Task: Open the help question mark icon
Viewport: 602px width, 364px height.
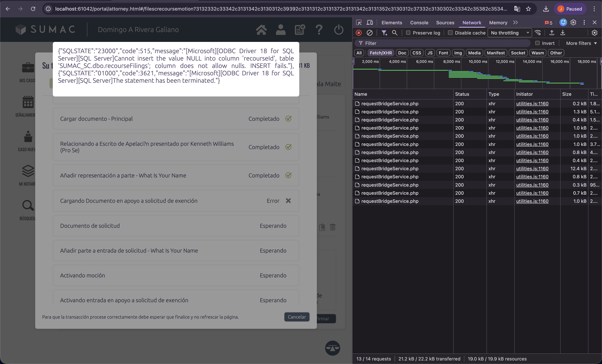Action: coord(319,30)
